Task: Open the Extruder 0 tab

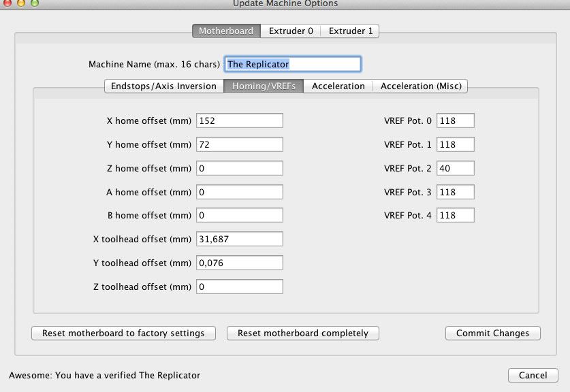Action: click(291, 31)
